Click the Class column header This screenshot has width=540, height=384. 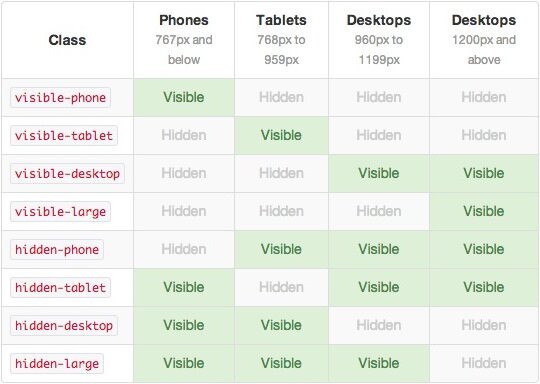click(67, 40)
